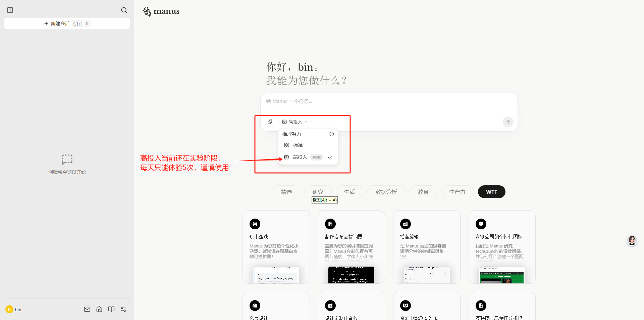Start a new conversation with 新建会话
This screenshot has width=644, height=320.
67,24
